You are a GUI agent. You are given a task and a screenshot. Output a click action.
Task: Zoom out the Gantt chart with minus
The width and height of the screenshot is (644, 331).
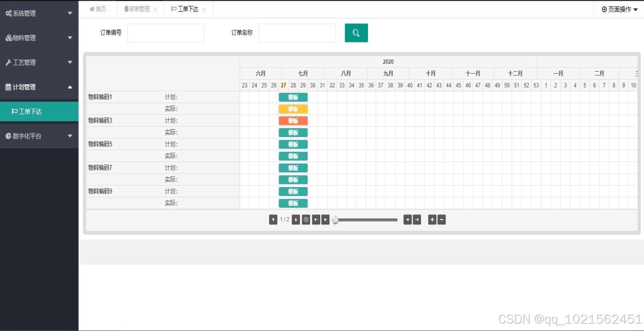click(442, 220)
